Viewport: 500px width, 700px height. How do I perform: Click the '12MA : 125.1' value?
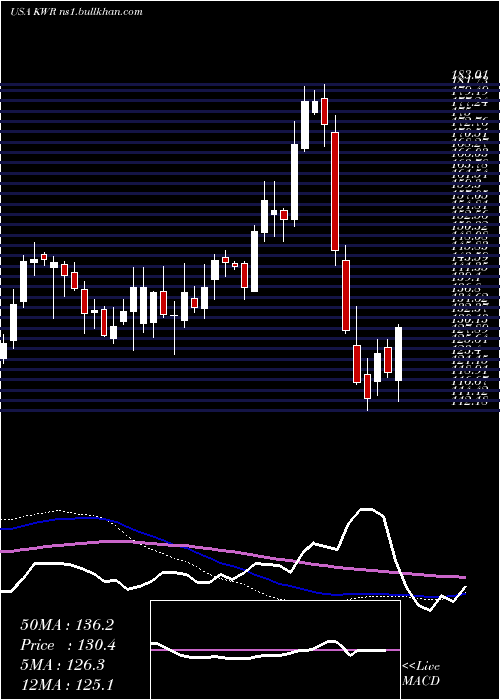click(68, 684)
